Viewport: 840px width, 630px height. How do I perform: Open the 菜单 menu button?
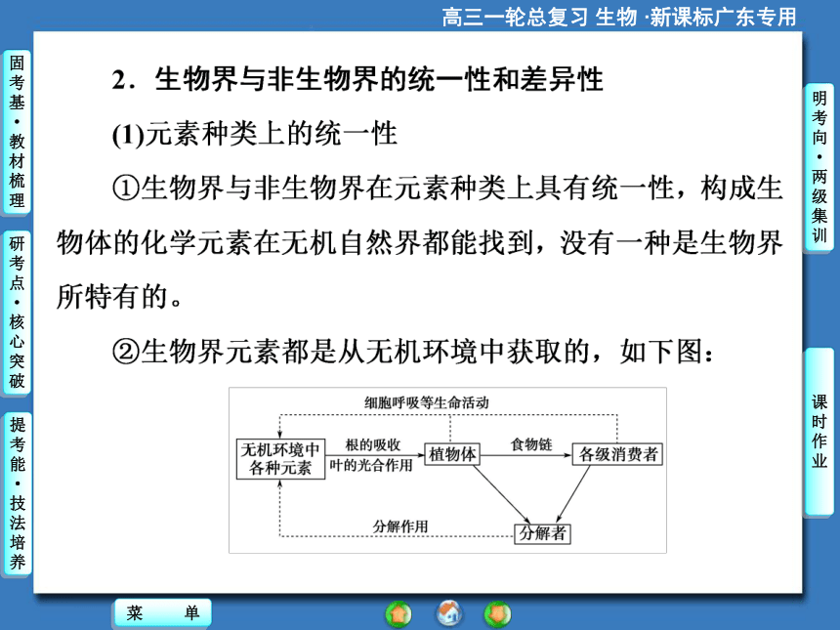[163, 612]
